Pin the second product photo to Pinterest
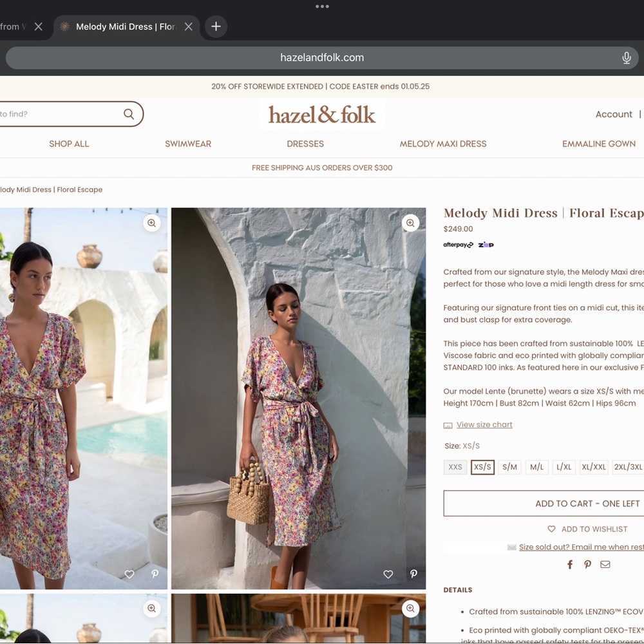 [x=413, y=574]
